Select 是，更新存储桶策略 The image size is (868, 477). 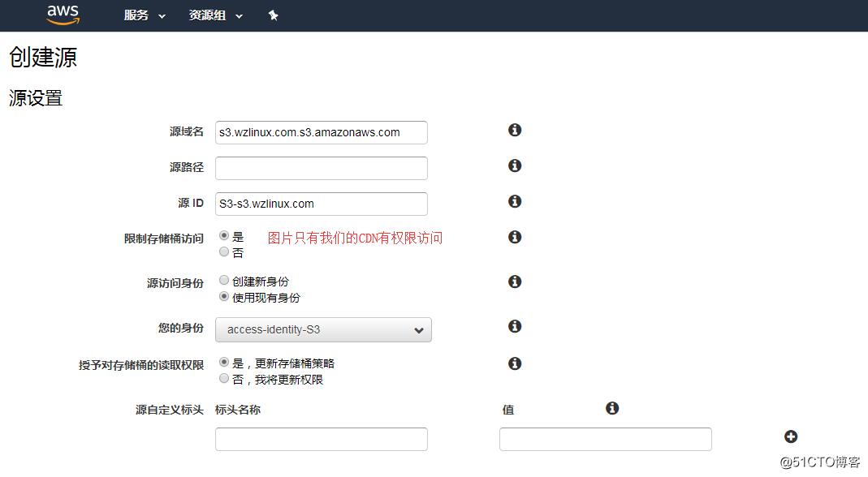tap(224, 362)
